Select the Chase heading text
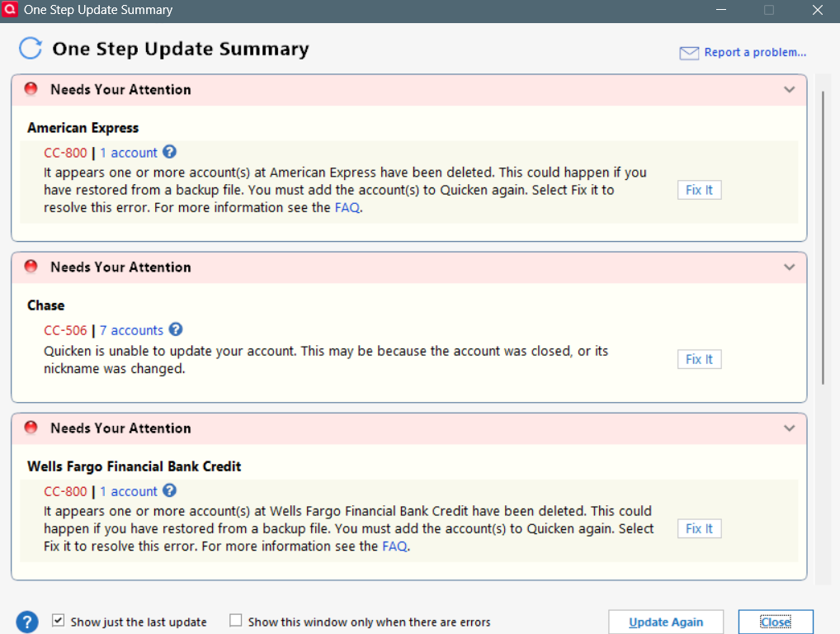The height and width of the screenshot is (634, 840). [x=46, y=305]
